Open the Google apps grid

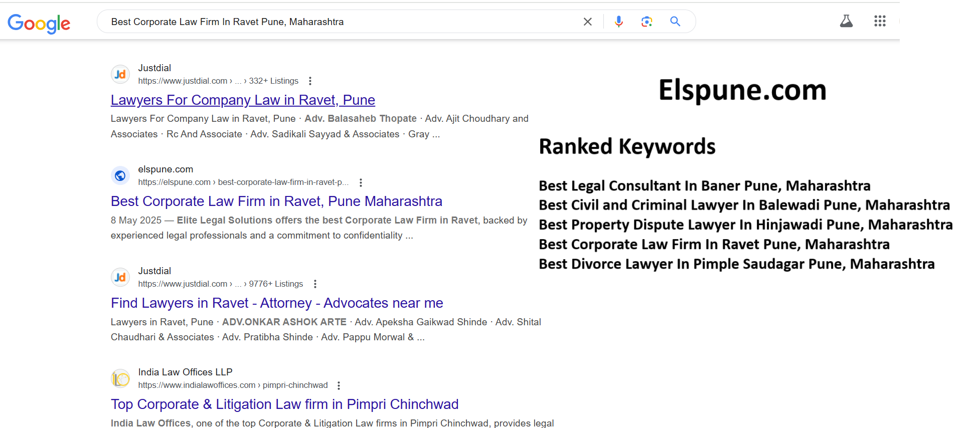click(x=880, y=21)
